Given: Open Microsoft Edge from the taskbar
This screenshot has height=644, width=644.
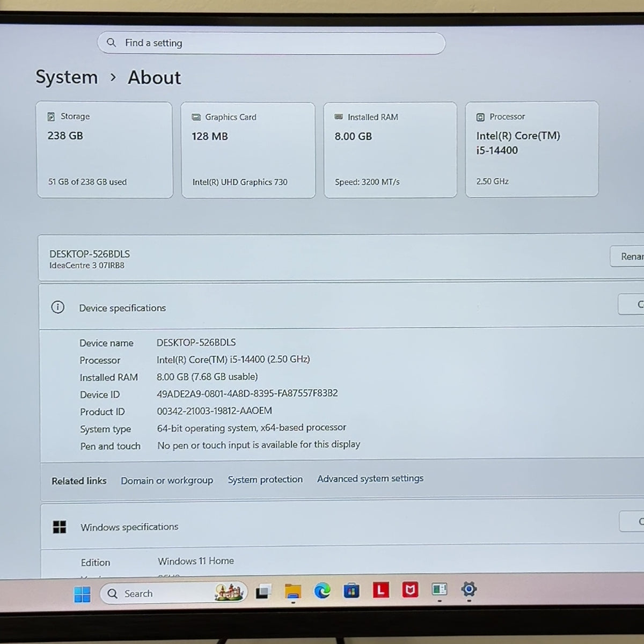Looking at the screenshot, I should (x=322, y=591).
